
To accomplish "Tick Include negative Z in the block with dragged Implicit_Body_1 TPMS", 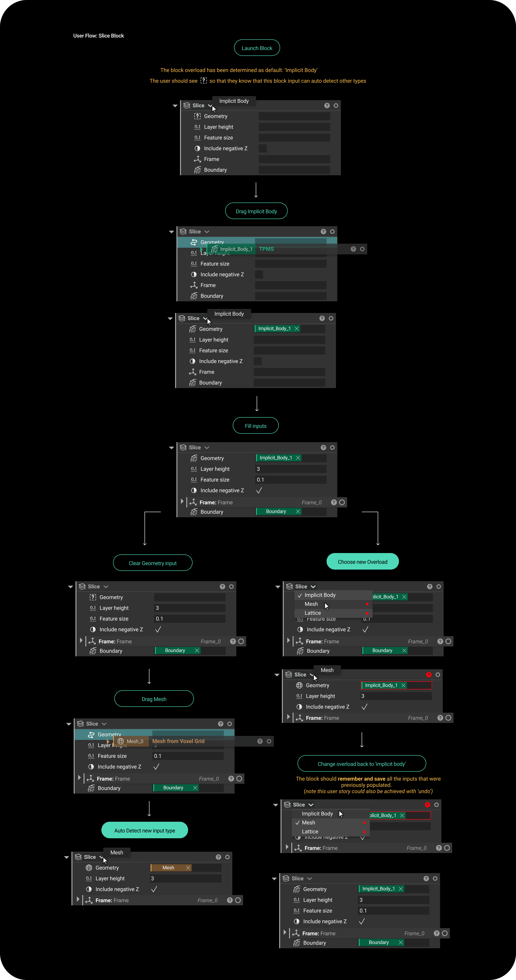I will point(259,274).
